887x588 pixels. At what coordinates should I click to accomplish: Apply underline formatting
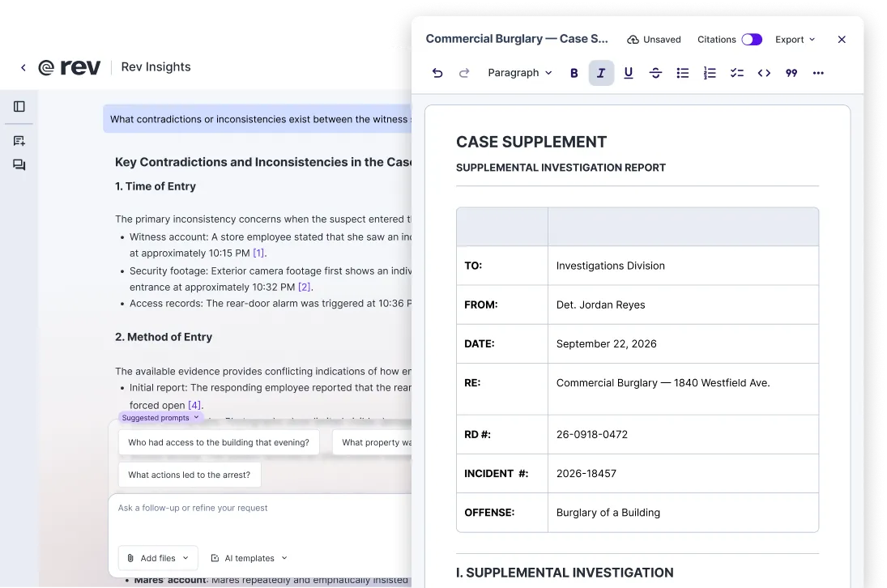tap(628, 73)
